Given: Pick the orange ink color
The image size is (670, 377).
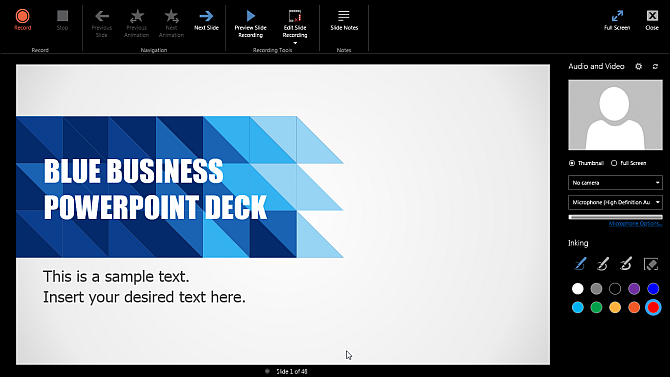Looking at the screenshot, I should [x=634, y=307].
